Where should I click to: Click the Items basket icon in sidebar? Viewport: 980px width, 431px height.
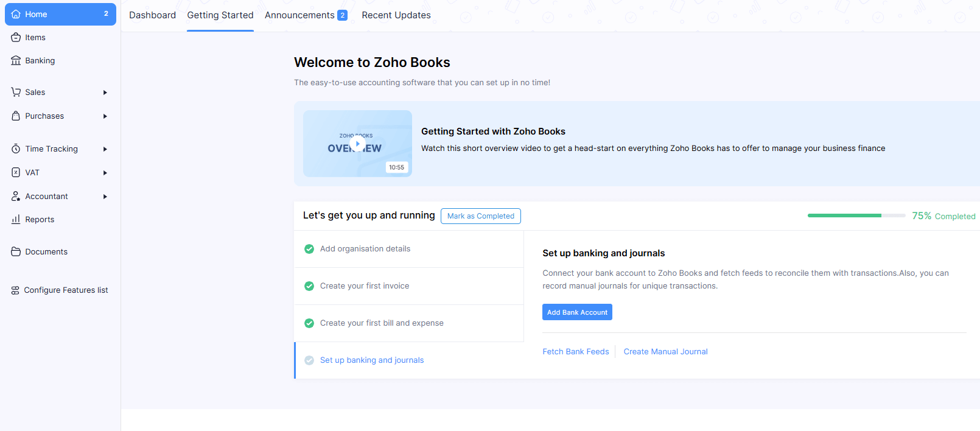(16, 38)
